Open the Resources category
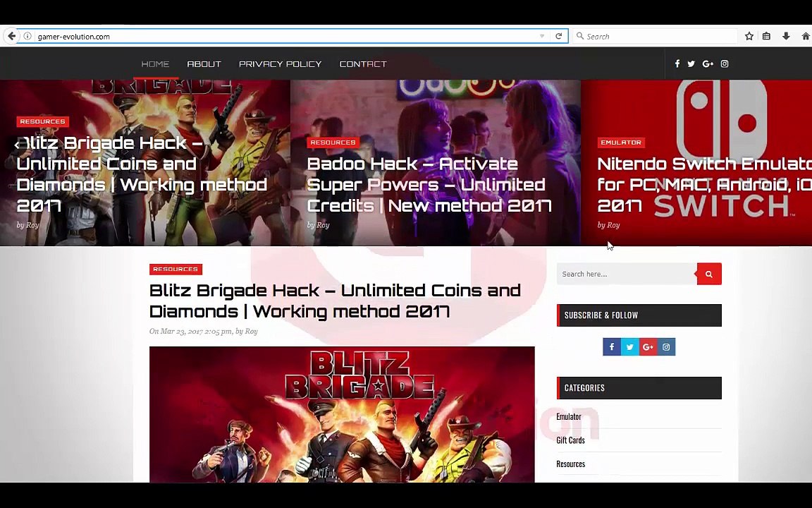 pyautogui.click(x=571, y=464)
